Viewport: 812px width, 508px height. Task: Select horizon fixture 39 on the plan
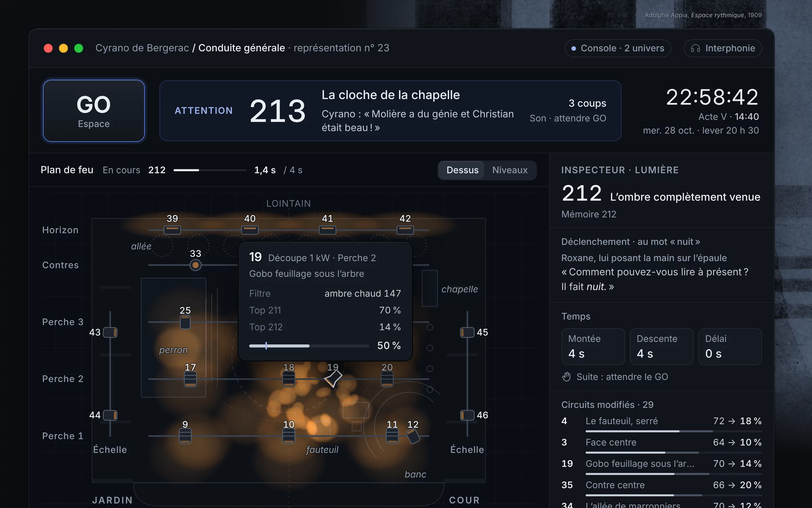(172, 230)
